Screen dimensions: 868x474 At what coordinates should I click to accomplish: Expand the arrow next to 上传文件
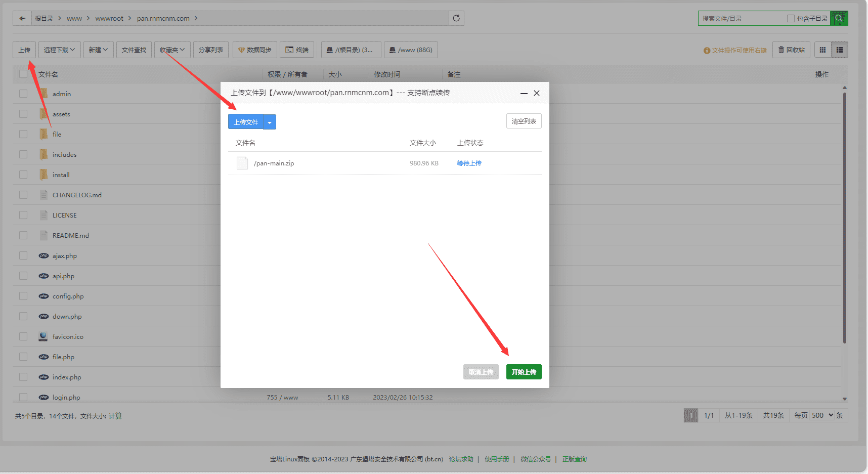click(270, 121)
